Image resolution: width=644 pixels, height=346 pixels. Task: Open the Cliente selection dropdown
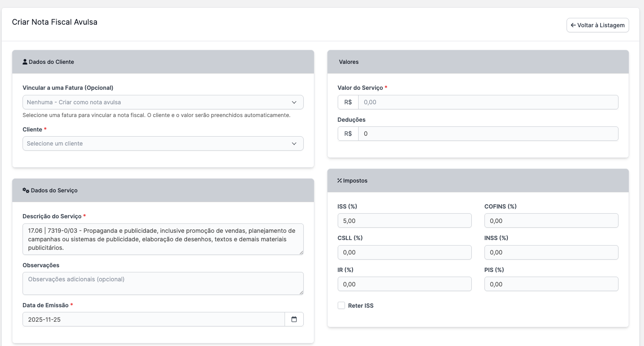163,143
